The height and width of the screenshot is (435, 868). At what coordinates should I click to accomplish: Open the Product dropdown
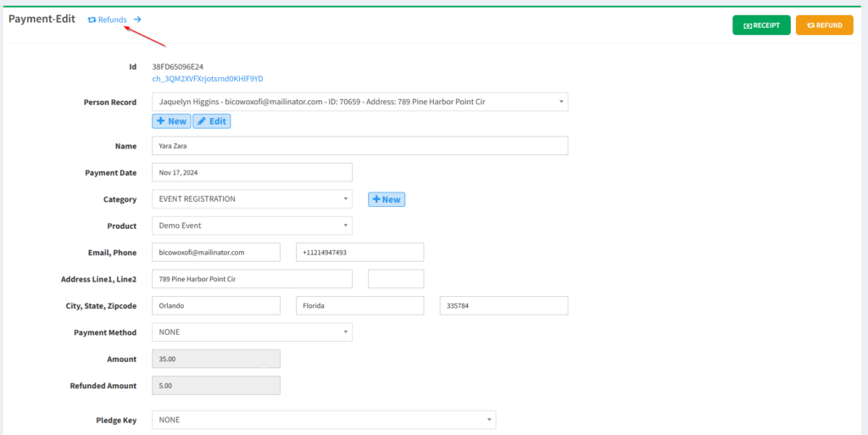tap(252, 226)
